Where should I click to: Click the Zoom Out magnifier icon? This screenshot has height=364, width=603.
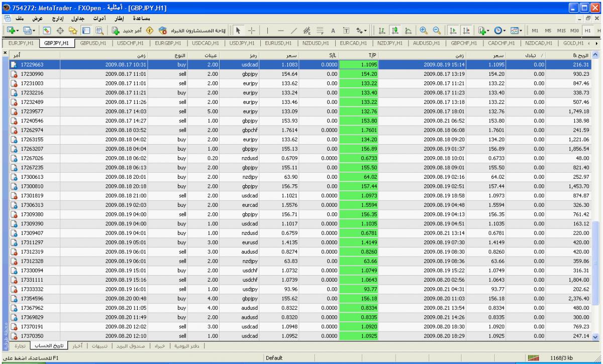[x=436, y=30]
